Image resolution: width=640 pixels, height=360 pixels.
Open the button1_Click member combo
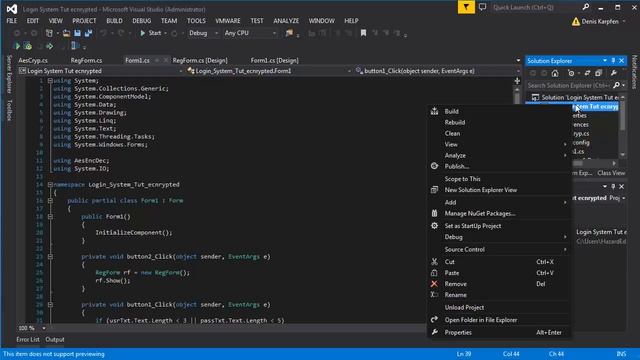tap(437, 71)
